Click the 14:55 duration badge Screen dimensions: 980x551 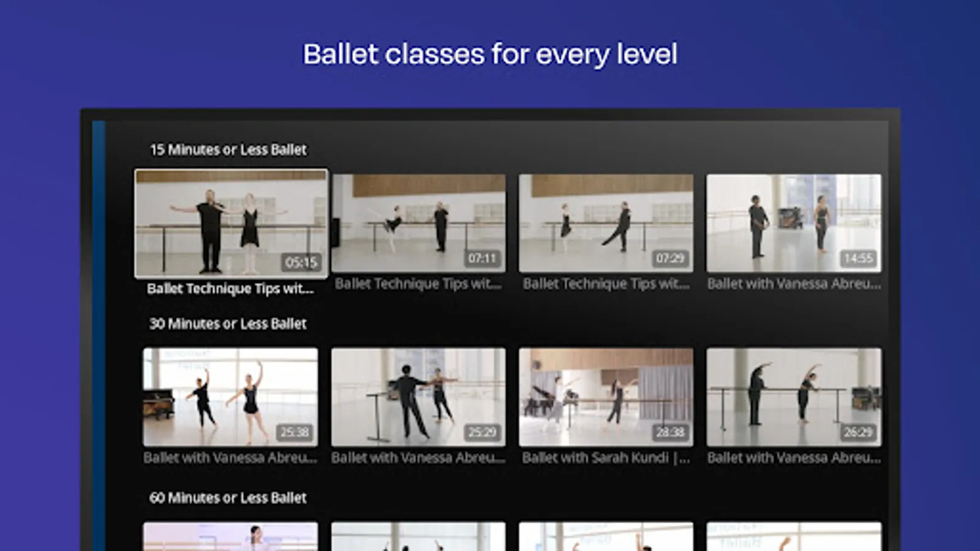coord(858,258)
